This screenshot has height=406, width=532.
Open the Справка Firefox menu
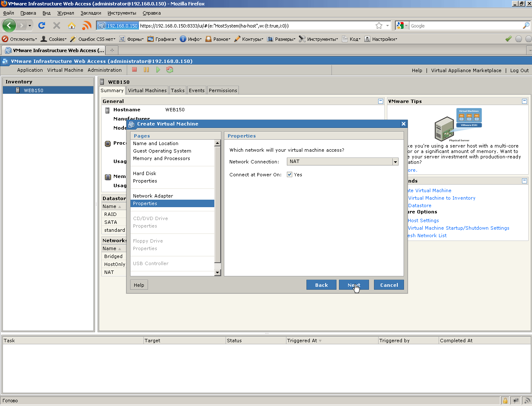[x=152, y=13]
